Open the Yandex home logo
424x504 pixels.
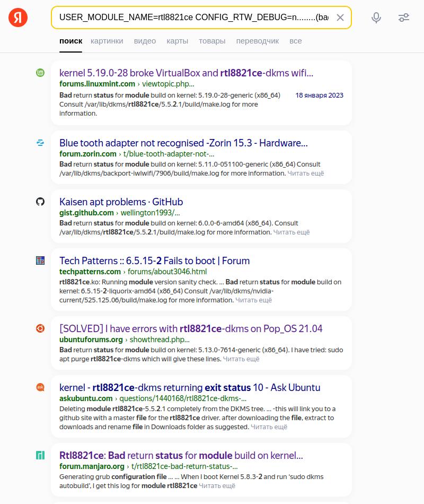[x=18, y=18]
